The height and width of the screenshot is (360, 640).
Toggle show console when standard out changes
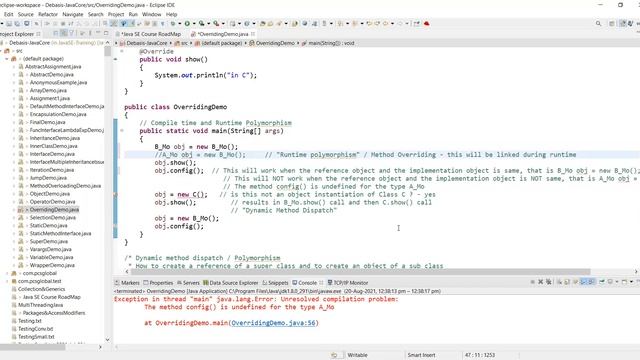(x=583, y=282)
